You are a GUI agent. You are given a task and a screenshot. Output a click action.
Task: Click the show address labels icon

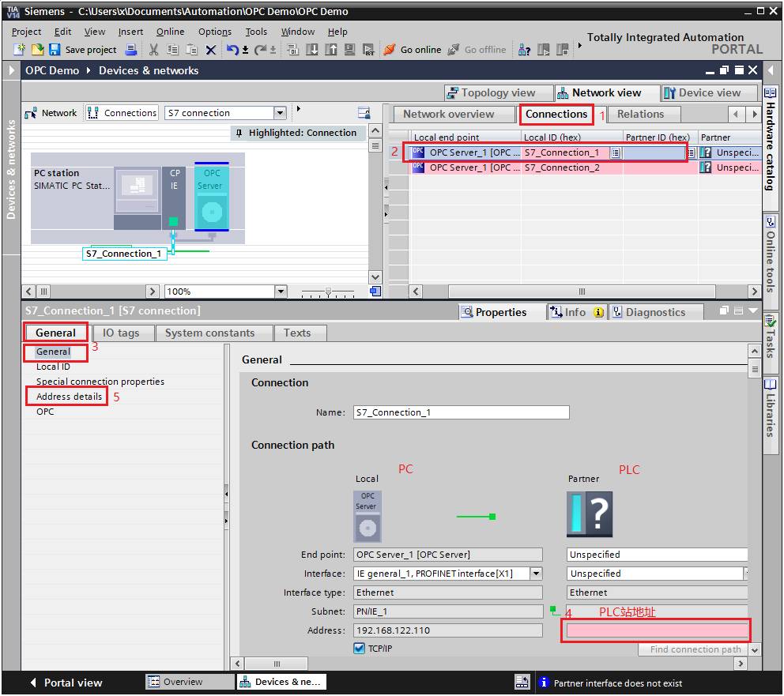click(x=364, y=113)
